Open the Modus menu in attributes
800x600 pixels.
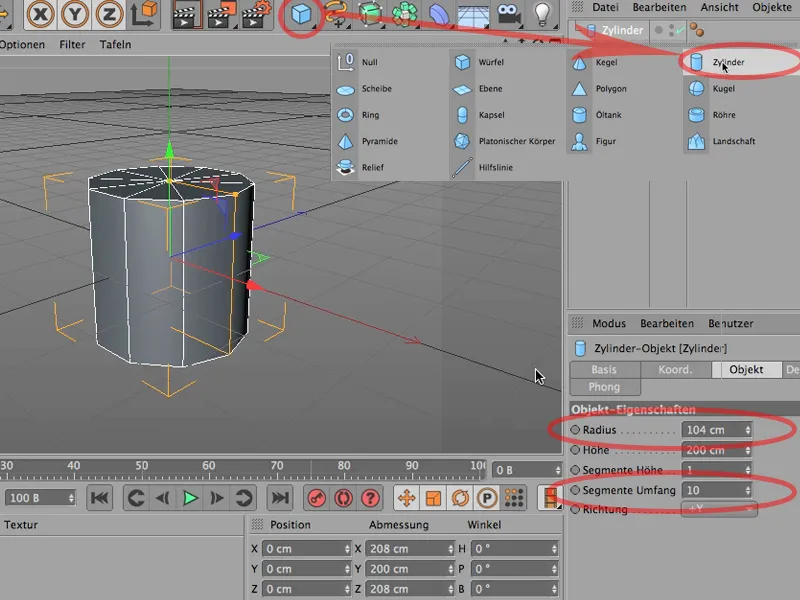click(x=609, y=323)
